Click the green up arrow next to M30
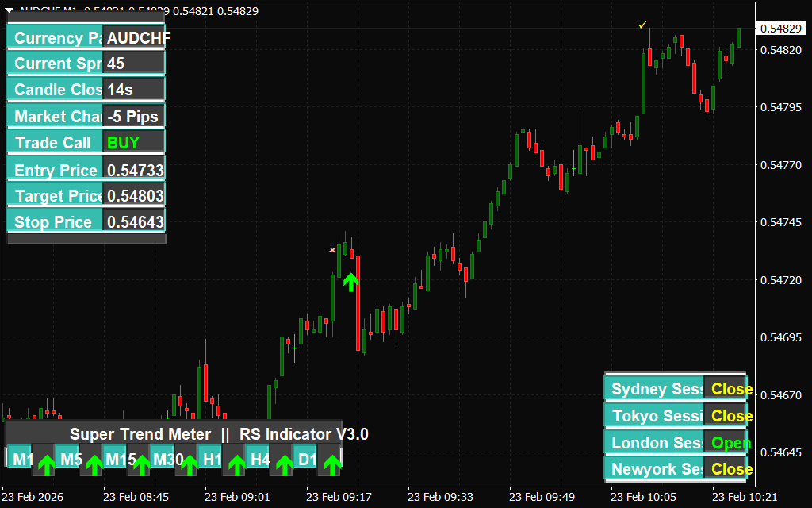This screenshot has width=812, height=508. (x=189, y=465)
